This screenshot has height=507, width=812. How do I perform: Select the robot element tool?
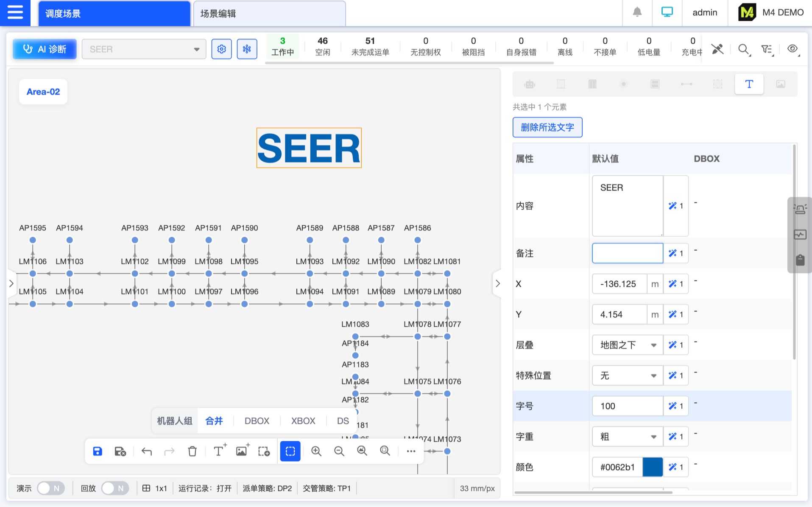tap(530, 84)
